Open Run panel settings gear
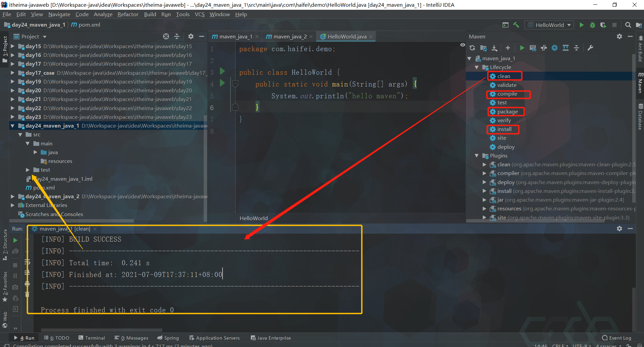The width and height of the screenshot is (644, 347). coord(619,229)
